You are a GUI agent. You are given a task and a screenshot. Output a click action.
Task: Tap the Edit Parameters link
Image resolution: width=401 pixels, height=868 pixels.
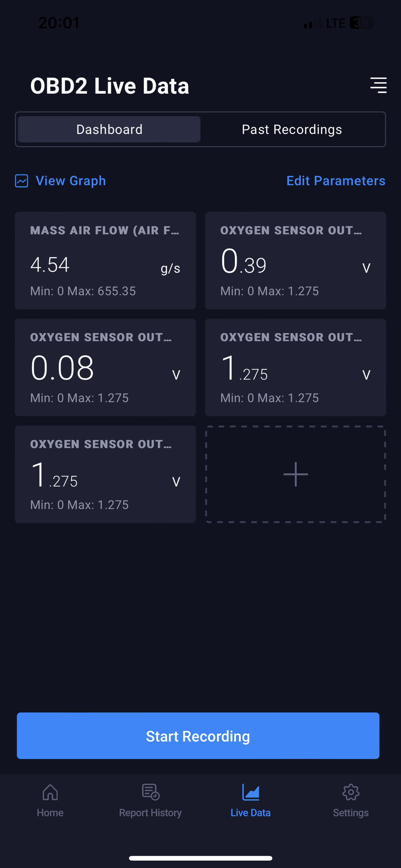tap(336, 181)
